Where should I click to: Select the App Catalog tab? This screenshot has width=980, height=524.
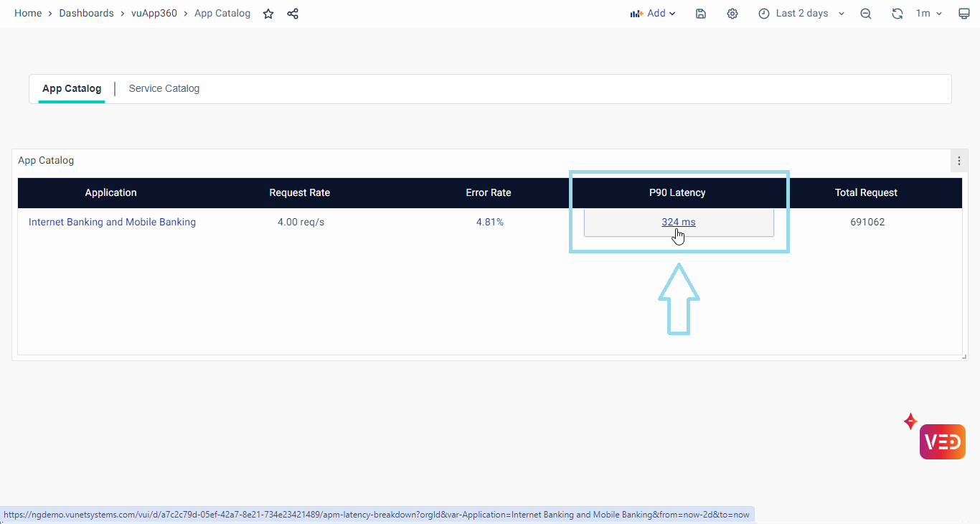pyautogui.click(x=72, y=88)
